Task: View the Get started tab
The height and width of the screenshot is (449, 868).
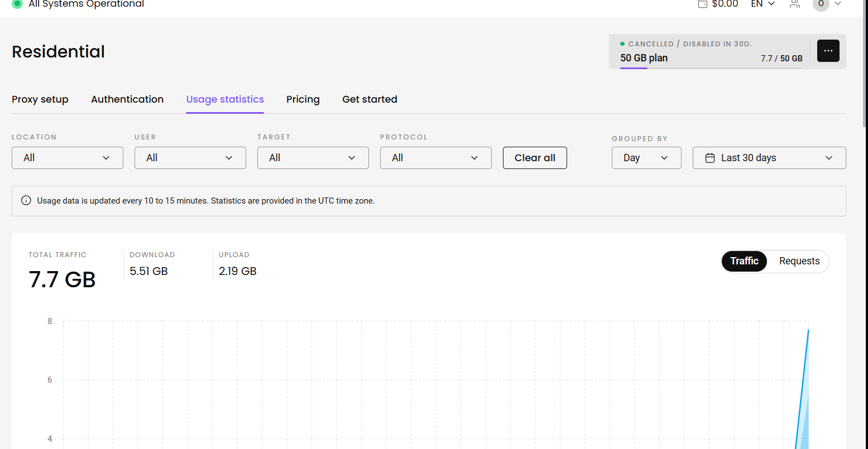Action: click(370, 99)
